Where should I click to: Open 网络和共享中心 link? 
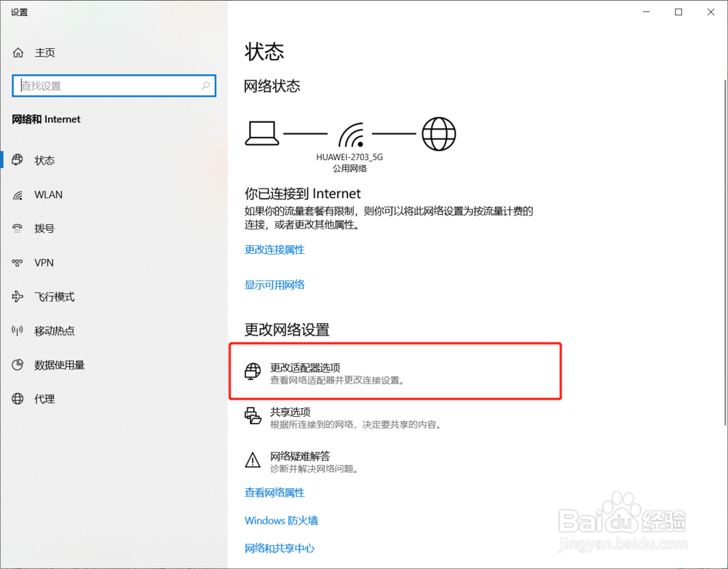(x=280, y=548)
